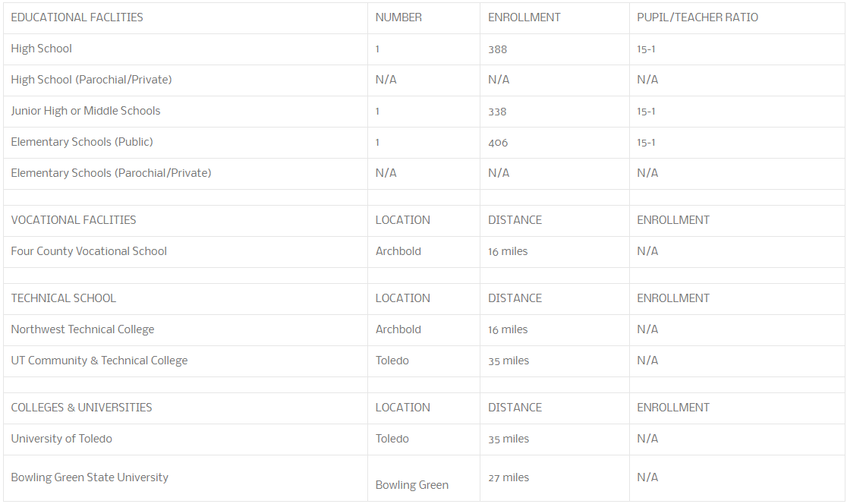The width and height of the screenshot is (847, 504).
Task: Select the Junior High enrollment 338
Action: pyautogui.click(x=497, y=112)
